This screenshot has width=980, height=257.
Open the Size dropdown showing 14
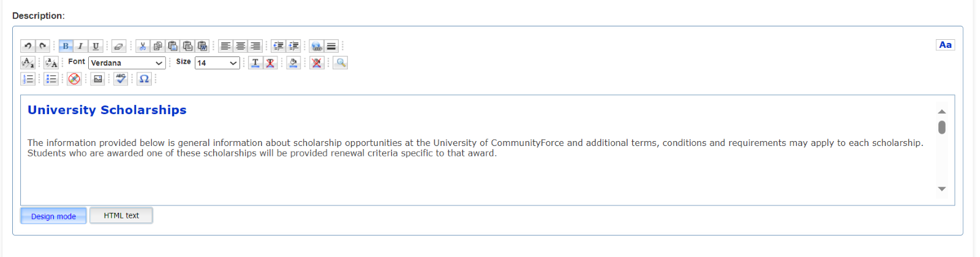(x=217, y=63)
